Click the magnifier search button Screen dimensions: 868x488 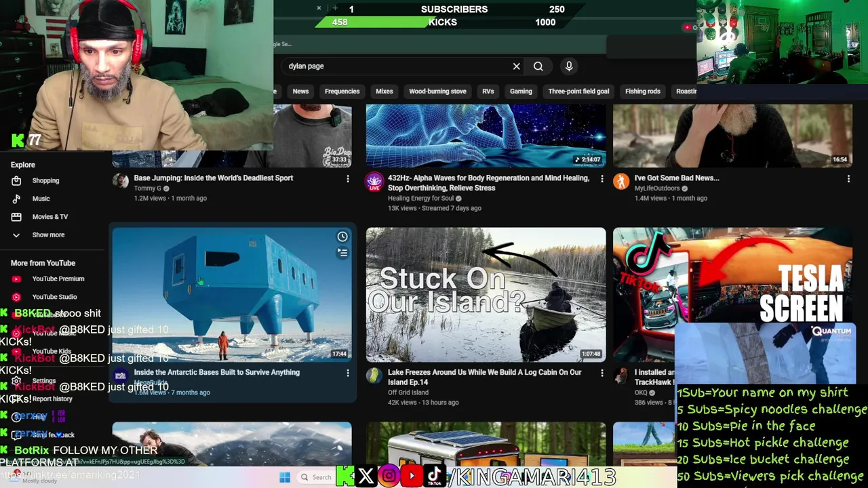(x=538, y=66)
